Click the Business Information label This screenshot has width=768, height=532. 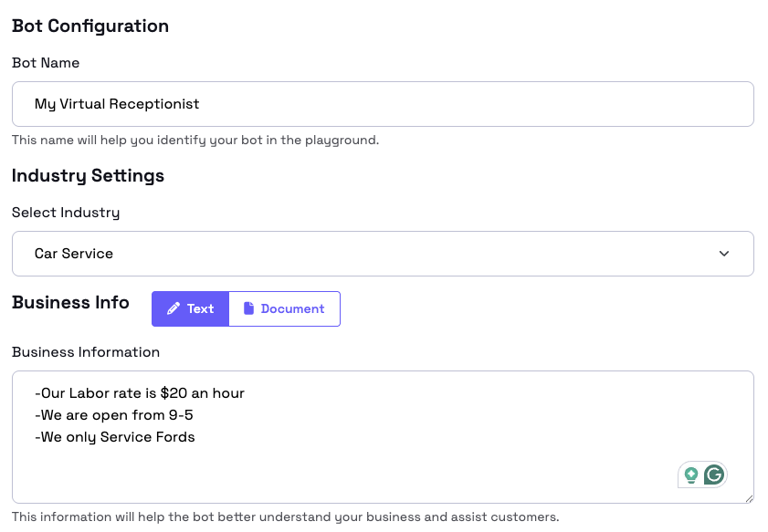pos(86,352)
